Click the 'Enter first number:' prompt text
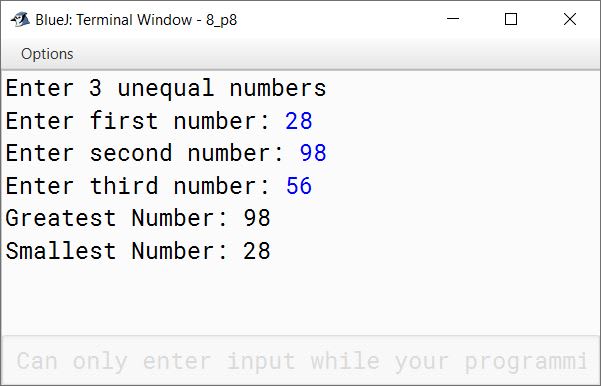The image size is (601, 386). pos(138,121)
